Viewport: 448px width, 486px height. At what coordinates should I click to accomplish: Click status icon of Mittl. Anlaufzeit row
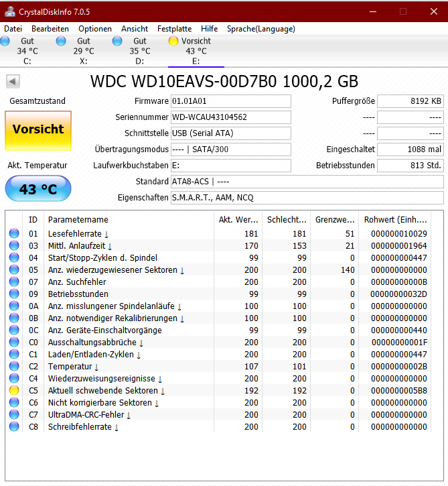tap(14, 245)
